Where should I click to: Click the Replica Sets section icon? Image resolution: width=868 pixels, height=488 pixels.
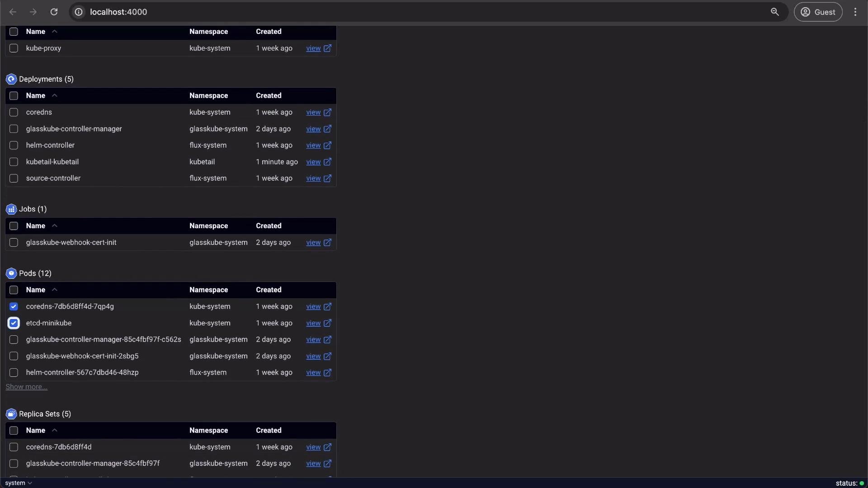coord(11,414)
